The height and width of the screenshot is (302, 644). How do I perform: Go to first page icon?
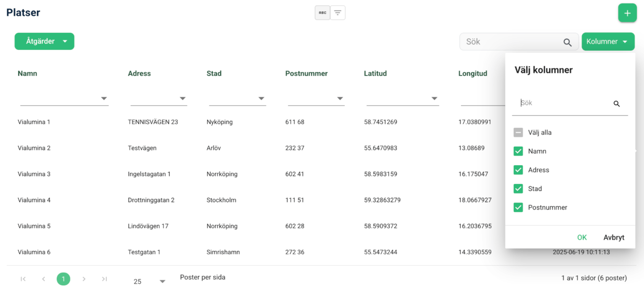23,279
